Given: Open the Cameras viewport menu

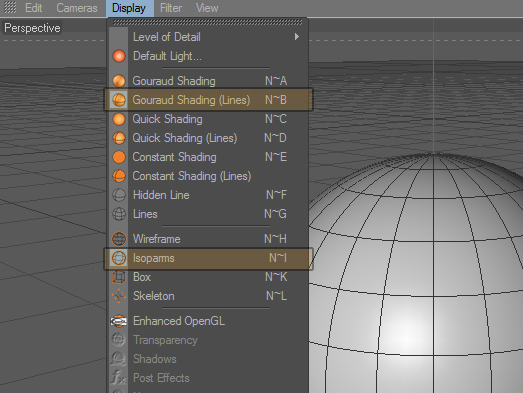Looking at the screenshot, I should pos(77,8).
